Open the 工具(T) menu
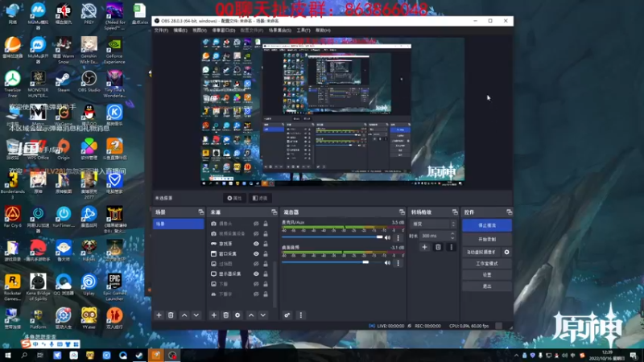 [x=303, y=31]
